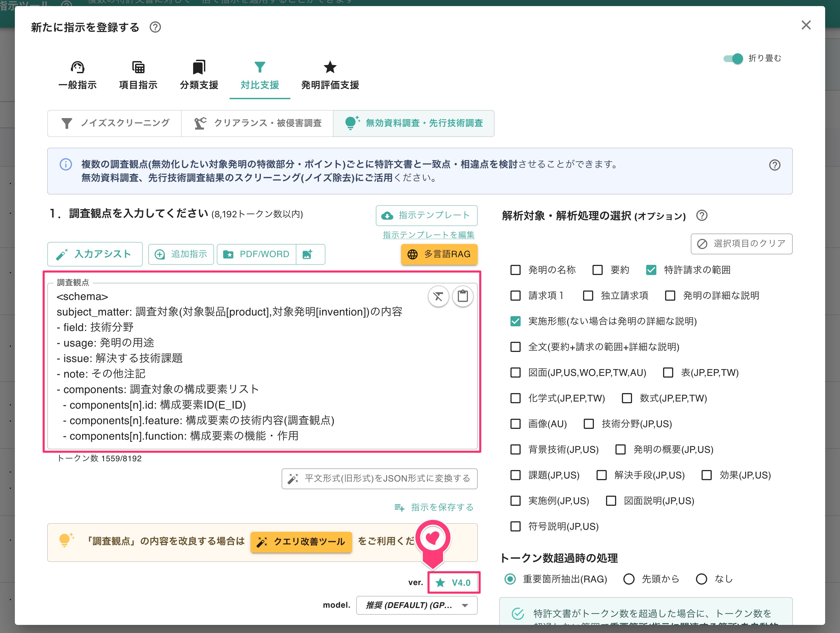840x633 pixels.
Task: Select the 重要箇所抽出(RAG) radio button
Action: 509,579
